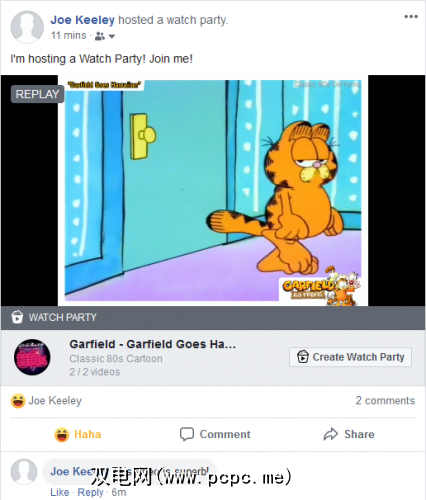Viewport: 426px width, 500px height.
Task: Open the audience privacy dropdown arrow
Action: pyautogui.click(x=112, y=36)
